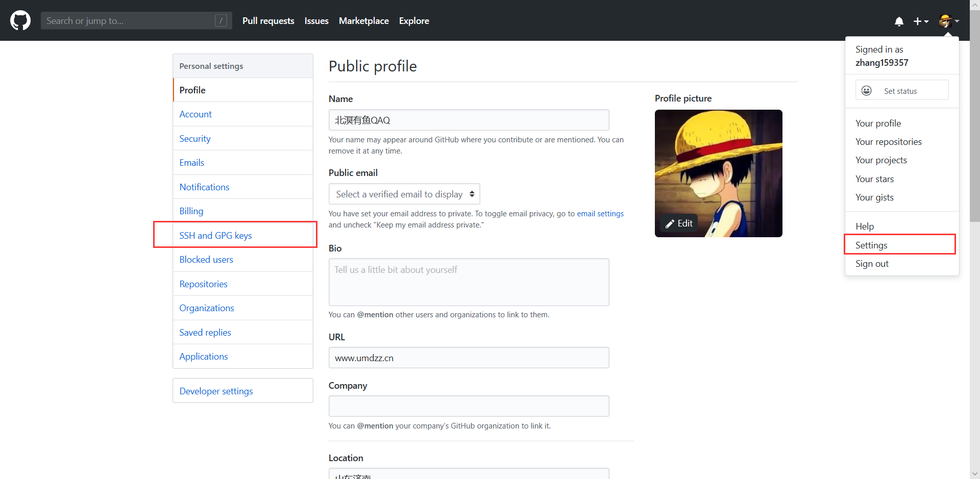
Task: Open Emails settings in sidebar
Action: pyautogui.click(x=243, y=163)
